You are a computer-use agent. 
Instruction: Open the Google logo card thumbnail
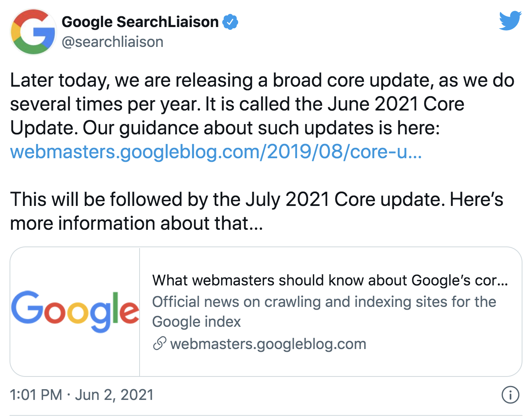click(x=75, y=312)
